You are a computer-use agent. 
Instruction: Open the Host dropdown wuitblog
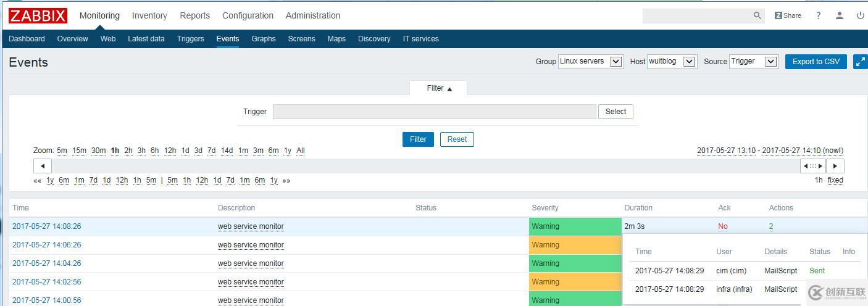[x=672, y=61]
